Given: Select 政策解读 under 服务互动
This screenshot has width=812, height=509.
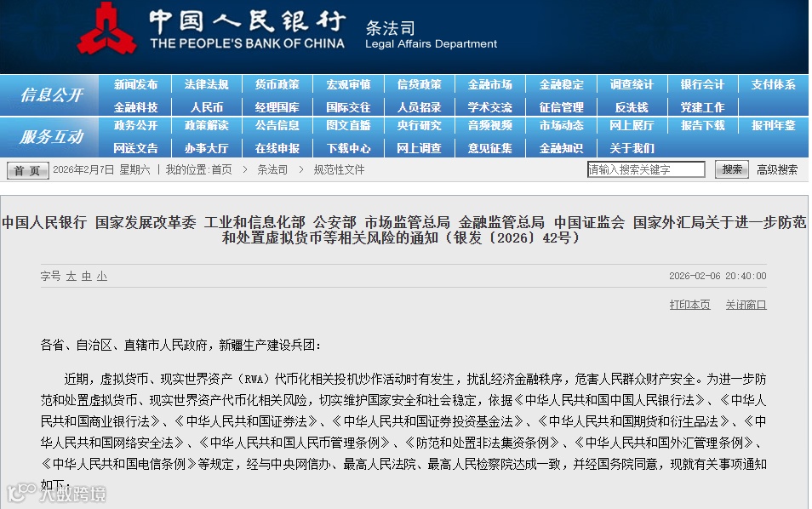Looking at the screenshot, I should [207, 125].
